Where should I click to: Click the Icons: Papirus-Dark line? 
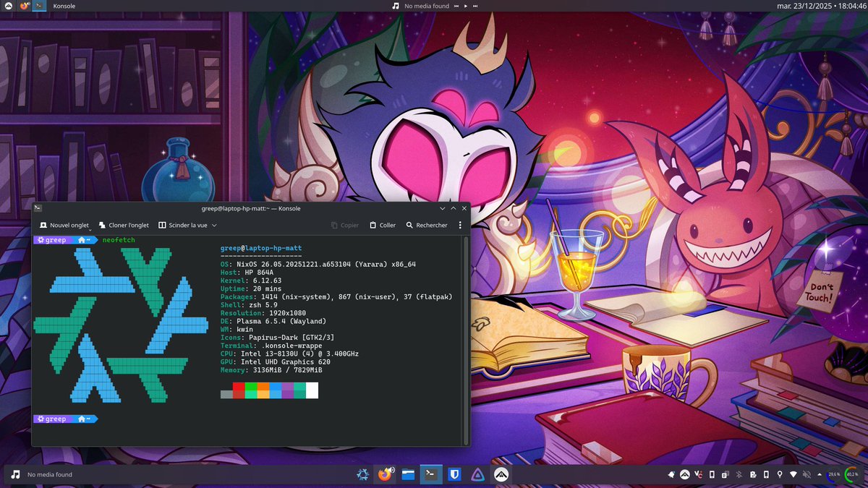(277, 338)
